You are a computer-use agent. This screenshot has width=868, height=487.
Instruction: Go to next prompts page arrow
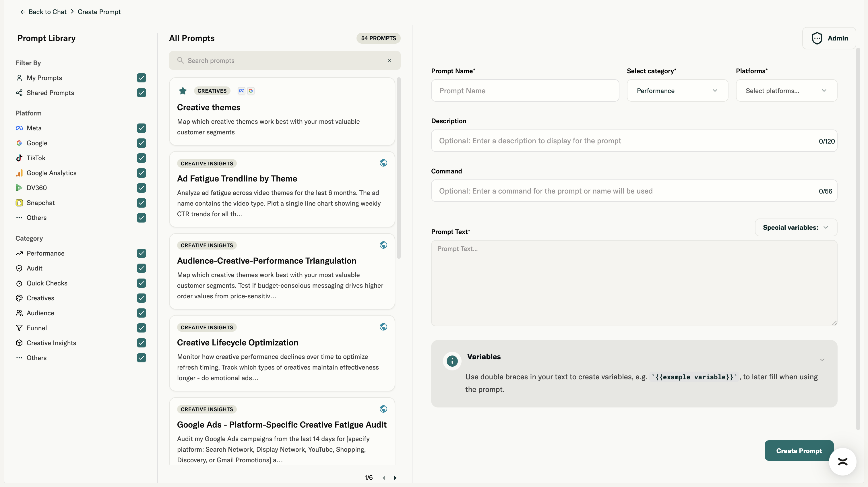(395, 478)
